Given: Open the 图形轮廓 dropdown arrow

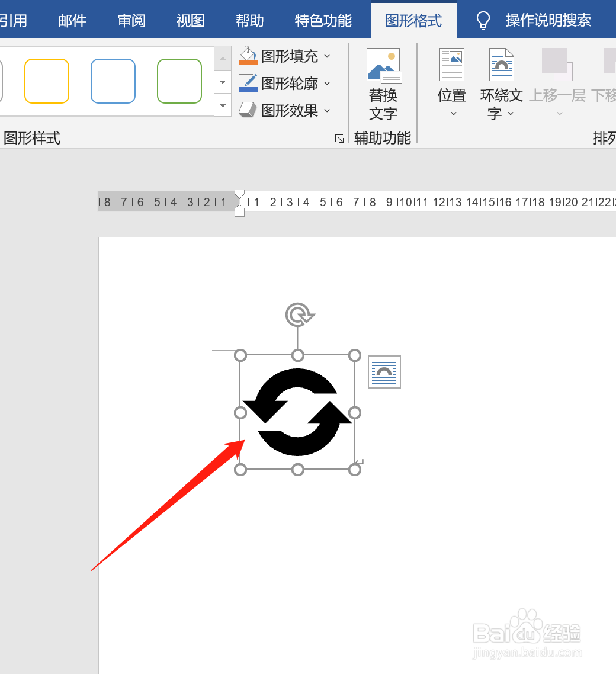Looking at the screenshot, I should (327, 83).
